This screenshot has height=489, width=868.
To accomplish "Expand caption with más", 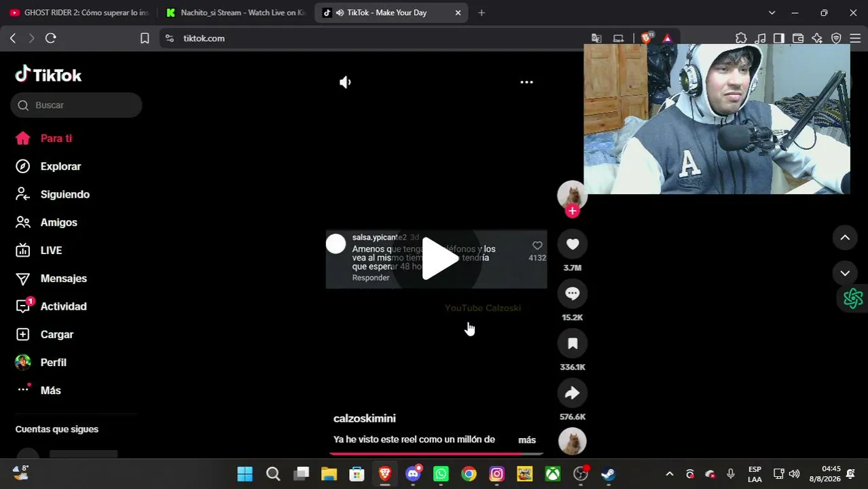I will [x=527, y=440].
